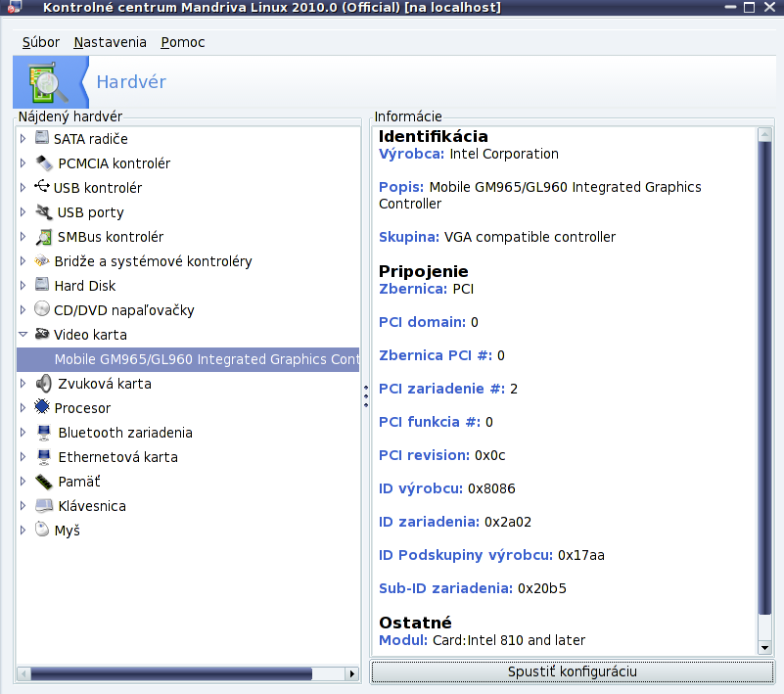Open the Pomoc menu
Viewport: 784px width, 694px height.
point(182,42)
